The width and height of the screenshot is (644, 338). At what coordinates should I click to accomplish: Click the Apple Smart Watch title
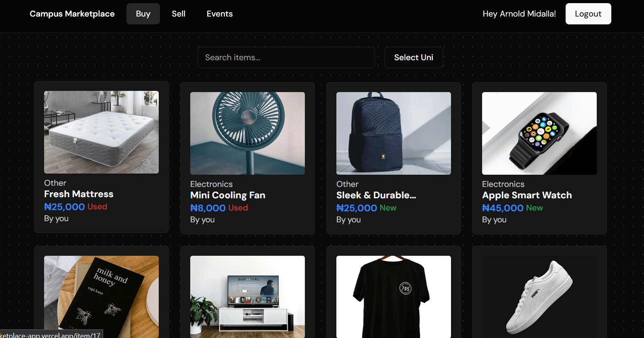click(x=527, y=195)
